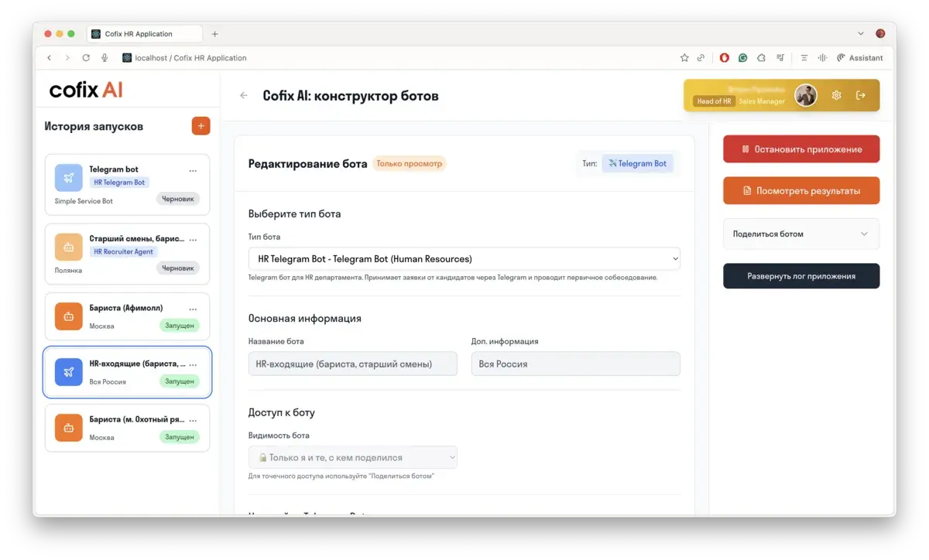The width and height of the screenshot is (929, 560).
Task: Click the user avatar photo in the banner
Action: coord(806,95)
